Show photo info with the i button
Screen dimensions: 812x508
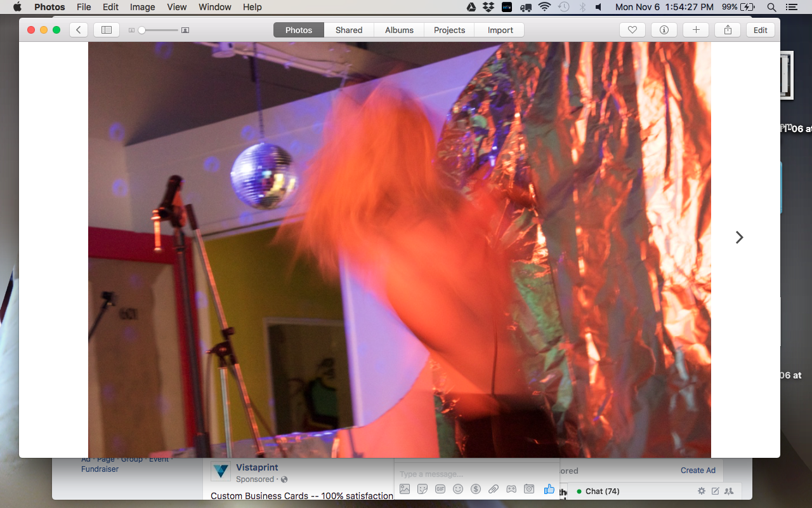[x=664, y=30]
